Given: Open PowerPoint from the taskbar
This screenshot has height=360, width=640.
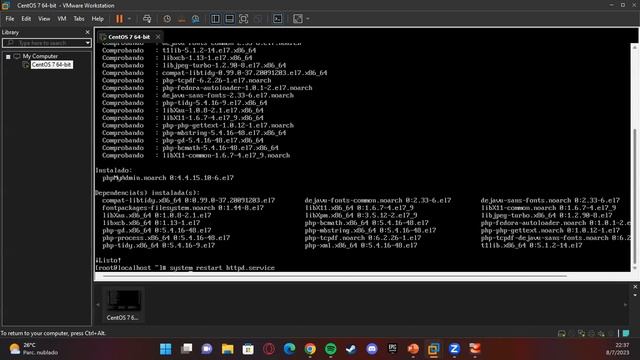Looking at the screenshot, I should pos(413,349).
